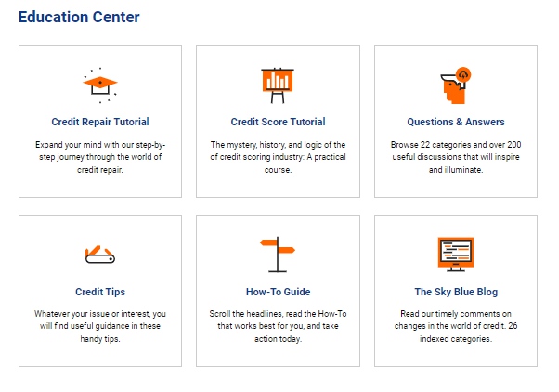
Task: Open the Credit Tips heading link
Action: tap(100, 292)
